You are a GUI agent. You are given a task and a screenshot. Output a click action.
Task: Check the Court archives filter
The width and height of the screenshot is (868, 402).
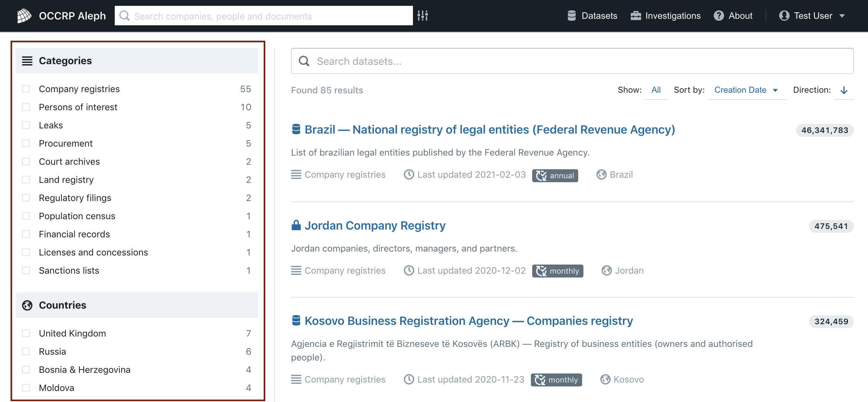coord(26,162)
